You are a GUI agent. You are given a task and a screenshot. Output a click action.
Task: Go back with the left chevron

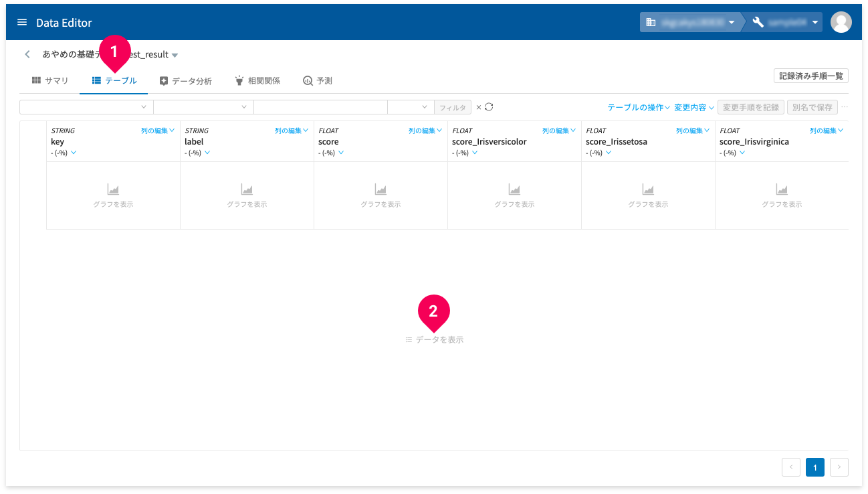[27, 54]
